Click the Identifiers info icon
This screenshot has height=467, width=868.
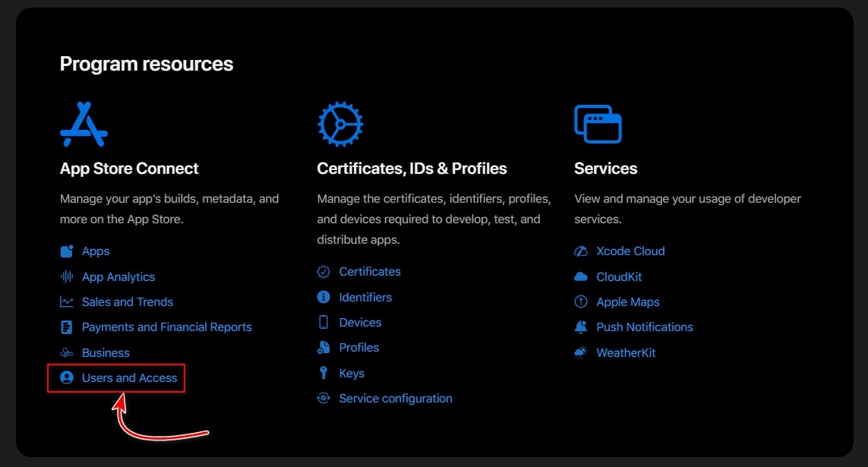(x=323, y=297)
